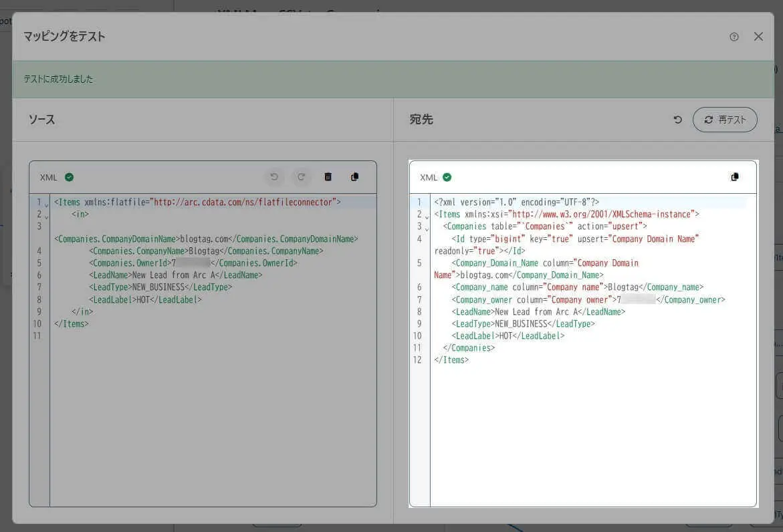Image resolution: width=783 pixels, height=532 pixels.
Task: Click undo icon in source XML toolbar
Action: (273, 177)
